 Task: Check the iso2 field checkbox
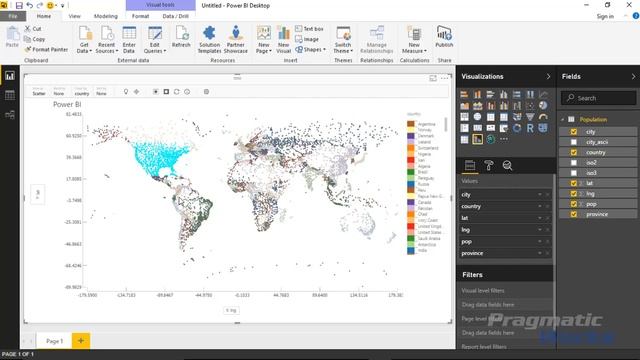pyautogui.click(x=573, y=162)
